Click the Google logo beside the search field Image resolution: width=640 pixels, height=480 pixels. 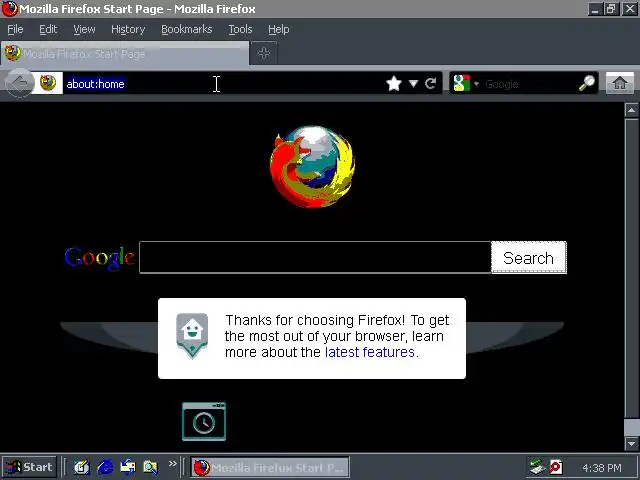click(x=99, y=258)
